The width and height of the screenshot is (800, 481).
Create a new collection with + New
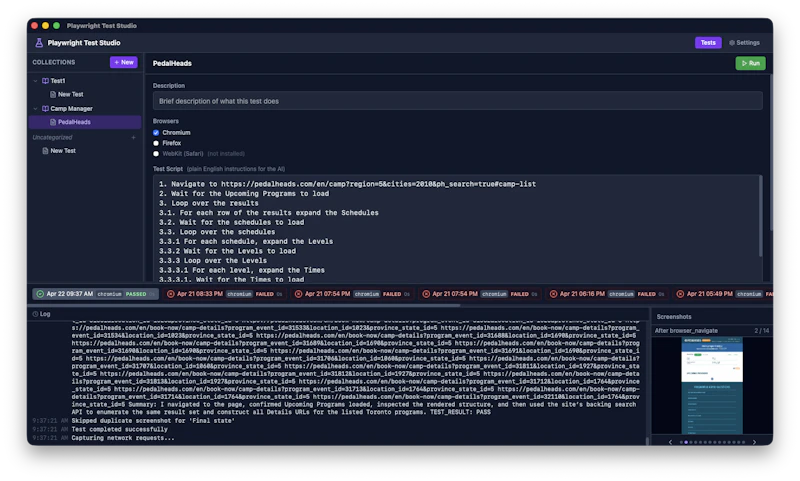point(123,62)
